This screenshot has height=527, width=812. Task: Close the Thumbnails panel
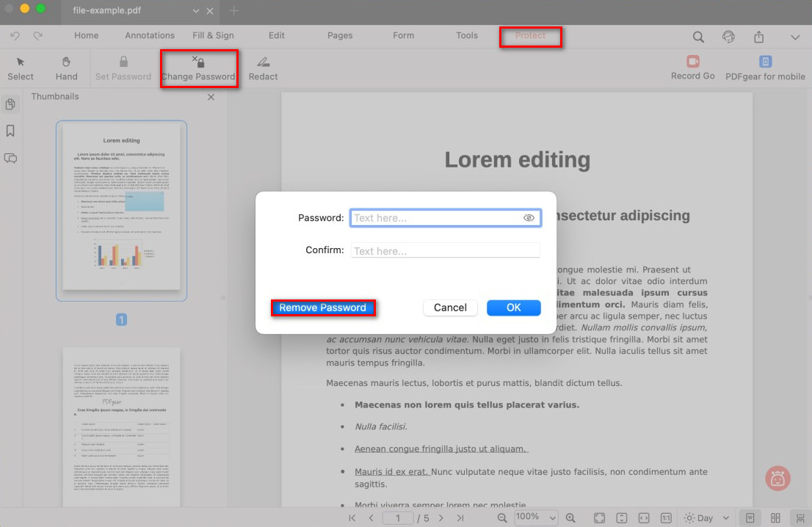click(211, 97)
